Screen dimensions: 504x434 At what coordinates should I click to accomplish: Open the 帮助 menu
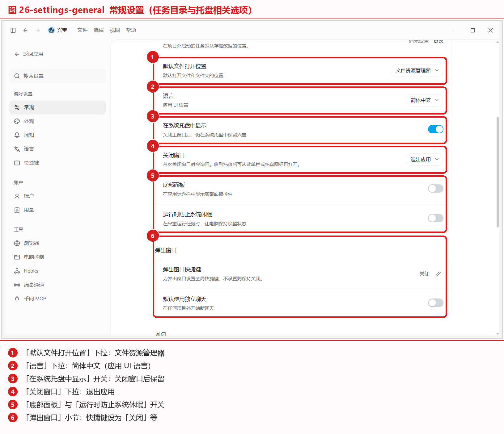pyautogui.click(x=131, y=30)
